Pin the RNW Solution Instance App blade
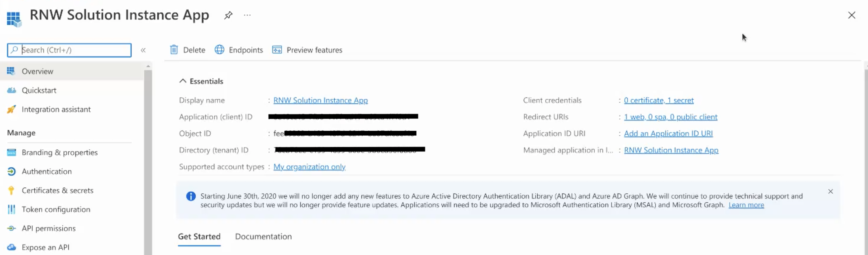The image size is (868, 255). tap(228, 15)
